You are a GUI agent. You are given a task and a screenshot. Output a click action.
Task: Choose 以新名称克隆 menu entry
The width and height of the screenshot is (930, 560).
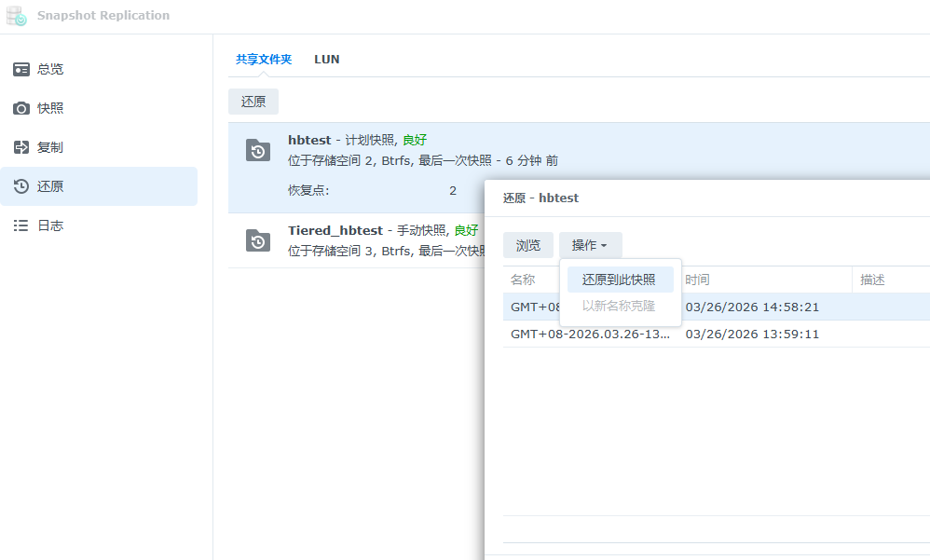pyautogui.click(x=619, y=306)
